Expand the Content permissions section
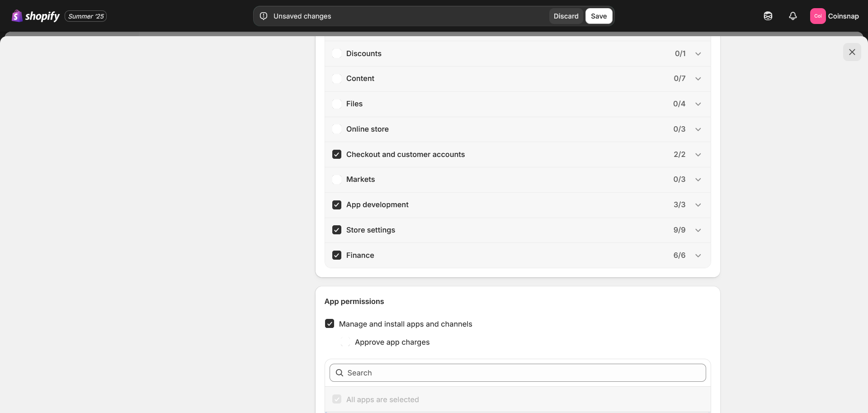 click(698, 79)
